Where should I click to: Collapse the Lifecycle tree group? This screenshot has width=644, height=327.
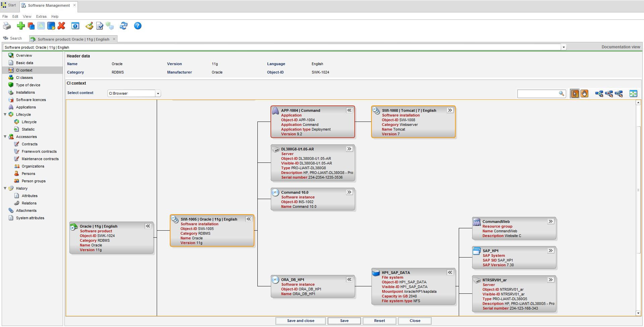5,114
